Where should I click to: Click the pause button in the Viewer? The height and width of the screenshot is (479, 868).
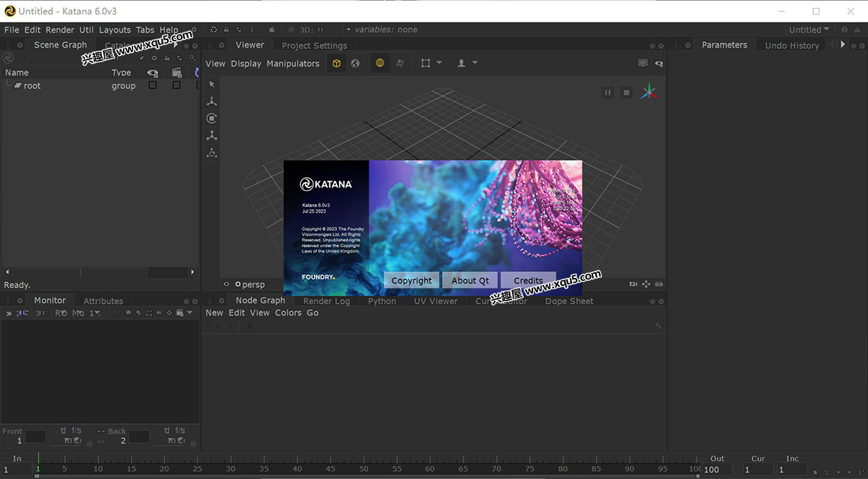click(608, 93)
